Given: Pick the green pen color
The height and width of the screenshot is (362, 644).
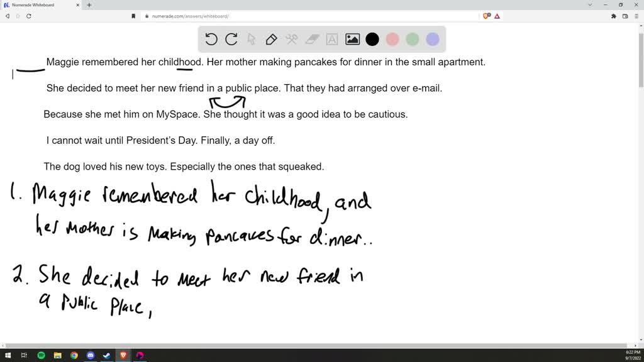Looking at the screenshot, I should (x=413, y=40).
